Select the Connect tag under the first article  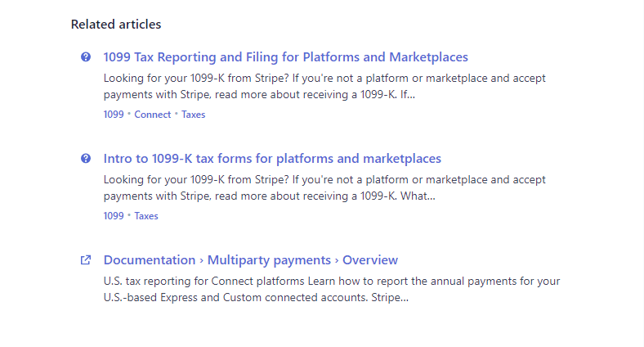tap(153, 115)
